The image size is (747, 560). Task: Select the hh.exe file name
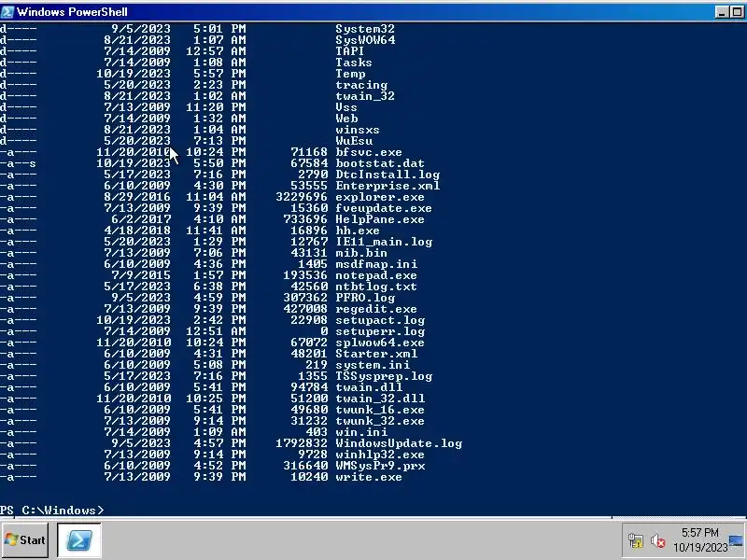[x=358, y=231]
